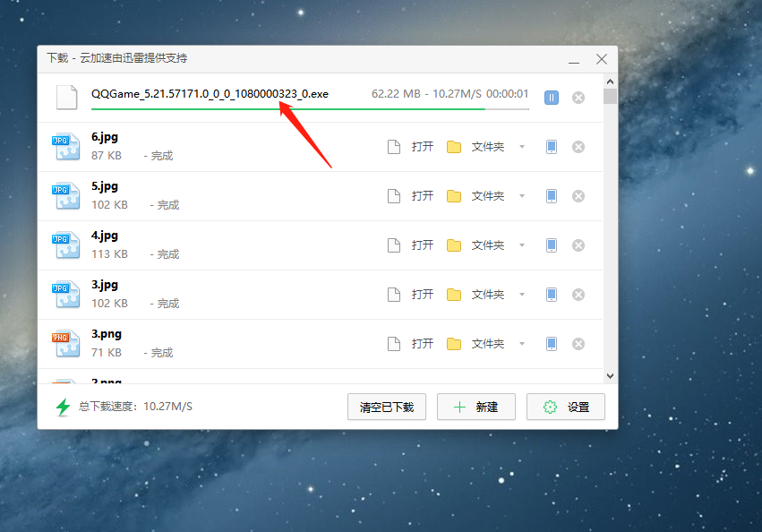The image size is (762, 532).
Task: Click the QQGame download progress bar
Action: [310, 109]
